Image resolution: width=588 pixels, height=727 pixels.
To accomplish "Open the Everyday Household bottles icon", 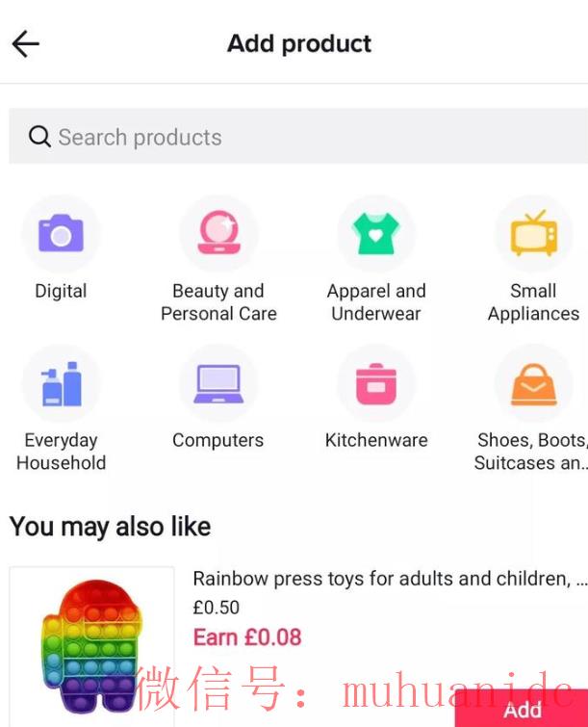I will [61, 383].
